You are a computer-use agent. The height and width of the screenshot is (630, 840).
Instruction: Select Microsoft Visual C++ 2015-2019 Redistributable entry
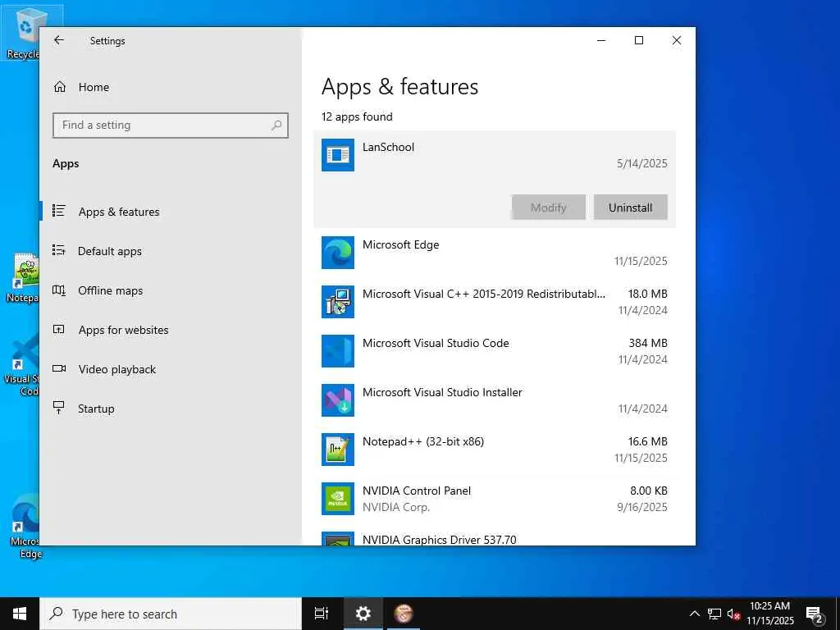tap(495, 302)
